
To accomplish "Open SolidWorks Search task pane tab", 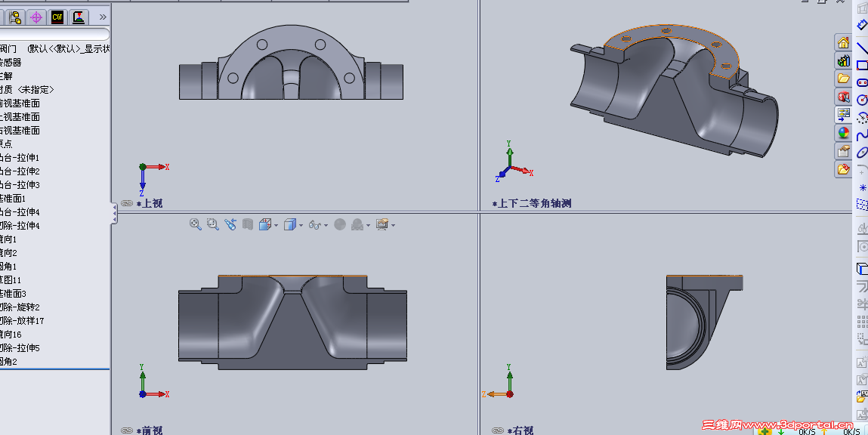I will [843, 97].
